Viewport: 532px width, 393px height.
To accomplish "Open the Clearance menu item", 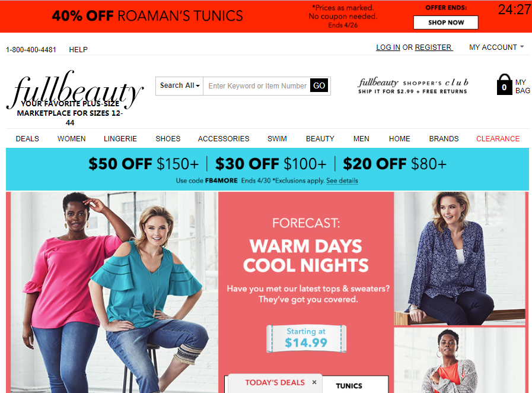I will 498,138.
